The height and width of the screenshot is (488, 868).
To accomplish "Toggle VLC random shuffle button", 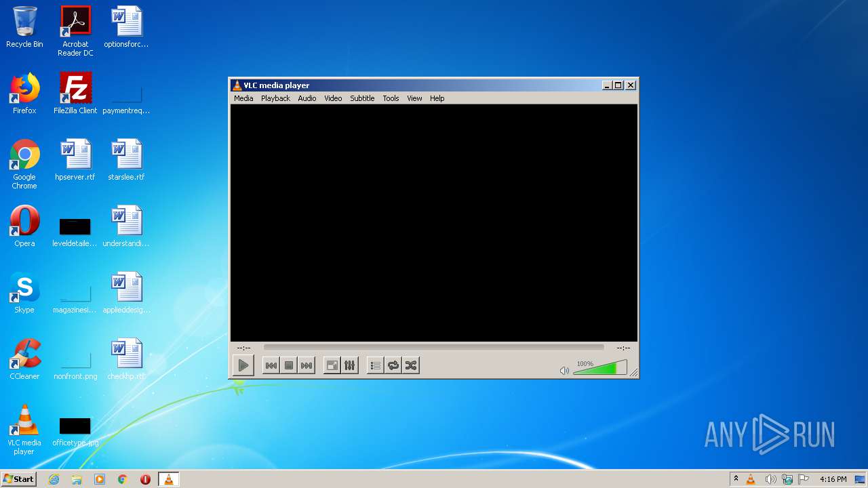I will tap(411, 365).
